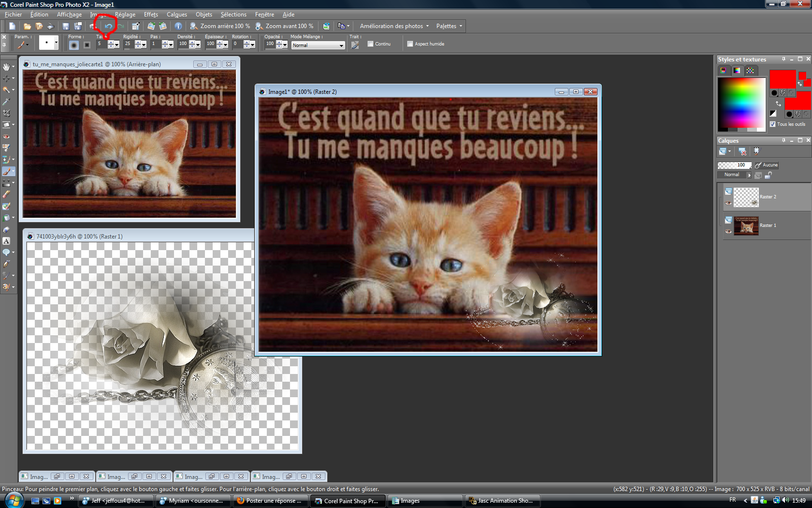Click Zoom arrière 100 % button

(x=220, y=26)
